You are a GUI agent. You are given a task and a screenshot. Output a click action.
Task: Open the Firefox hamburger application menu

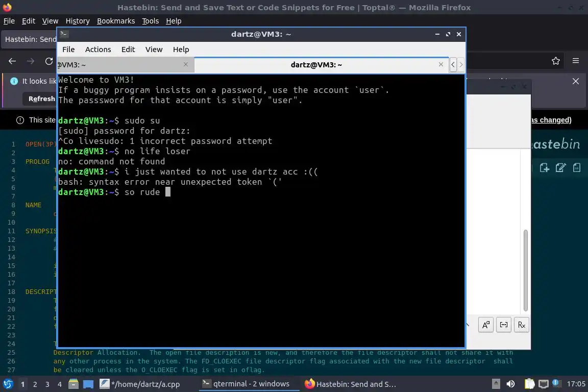[x=576, y=61]
